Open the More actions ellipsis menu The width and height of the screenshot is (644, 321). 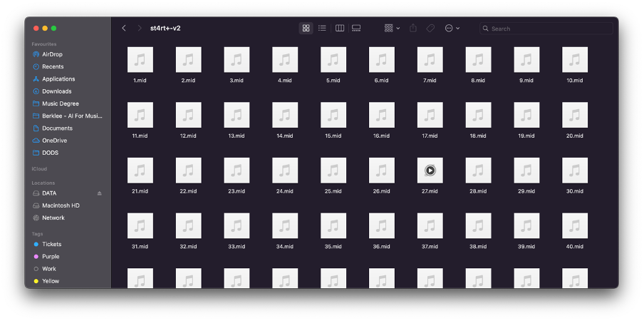click(x=452, y=29)
